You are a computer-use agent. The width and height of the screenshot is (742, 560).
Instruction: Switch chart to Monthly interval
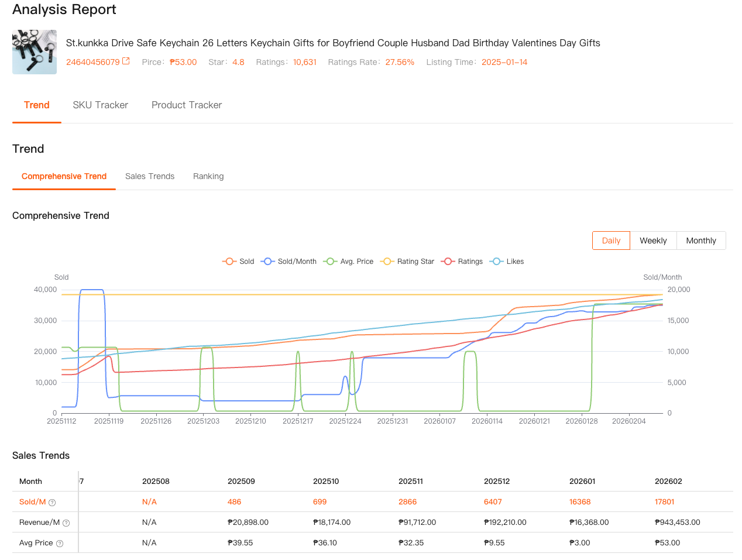701,241
